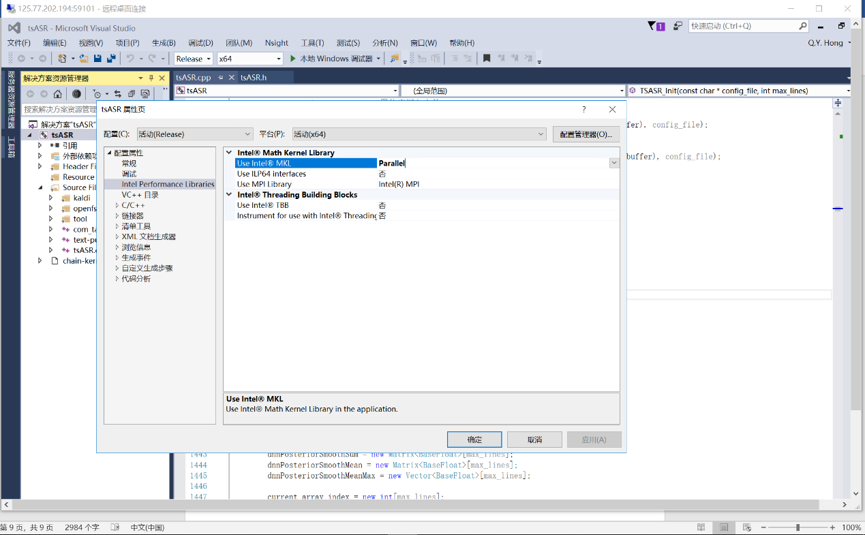Click the Q.Y. Hong account name
Image resolution: width=865 pixels, height=535 pixels.
(825, 43)
